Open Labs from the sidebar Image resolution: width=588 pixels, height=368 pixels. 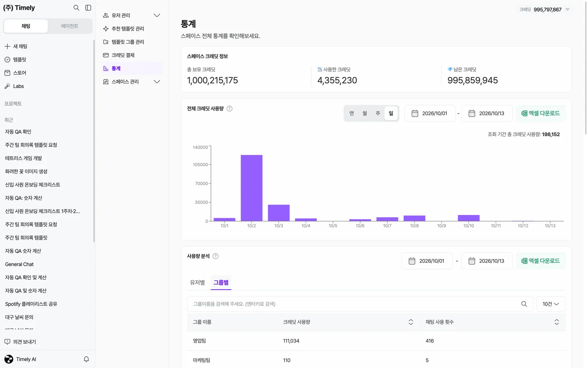[15, 86]
